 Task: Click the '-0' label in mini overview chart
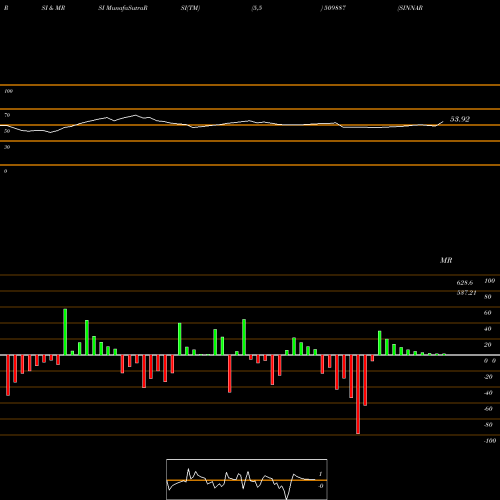point(321,486)
